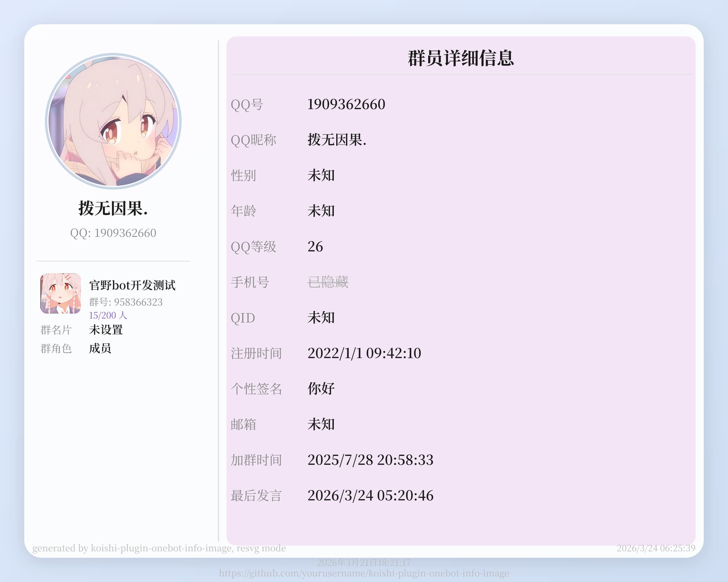The width and height of the screenshot is (728, 582).
Task: Click the bottom-right timestamp 2026/3/24 06:25:39
Action: coord(656,548)
